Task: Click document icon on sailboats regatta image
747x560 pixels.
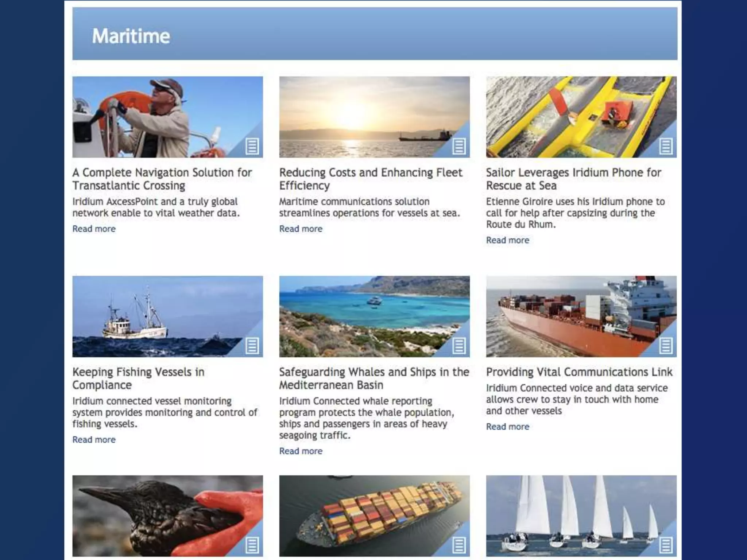Action: [x=666, y=545]
